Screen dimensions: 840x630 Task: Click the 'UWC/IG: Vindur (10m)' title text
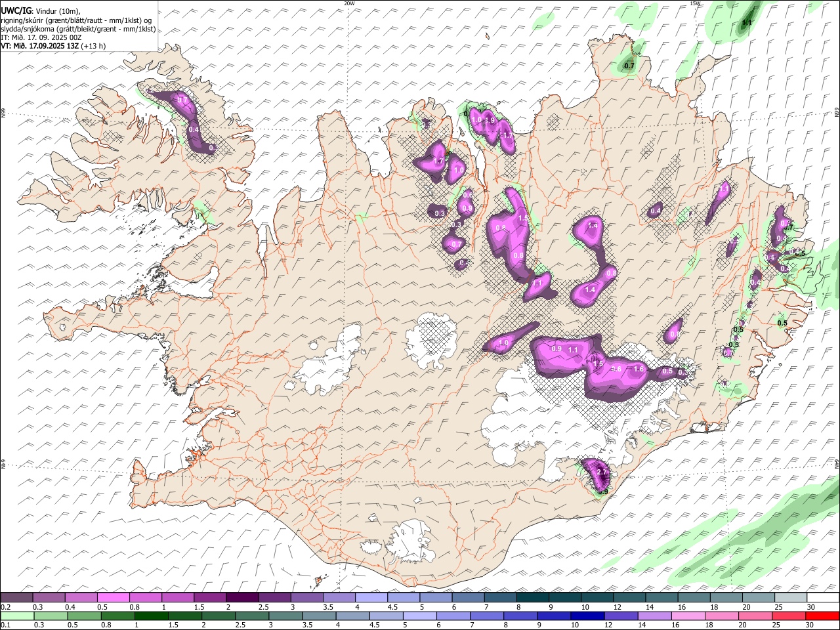[41, 11]
